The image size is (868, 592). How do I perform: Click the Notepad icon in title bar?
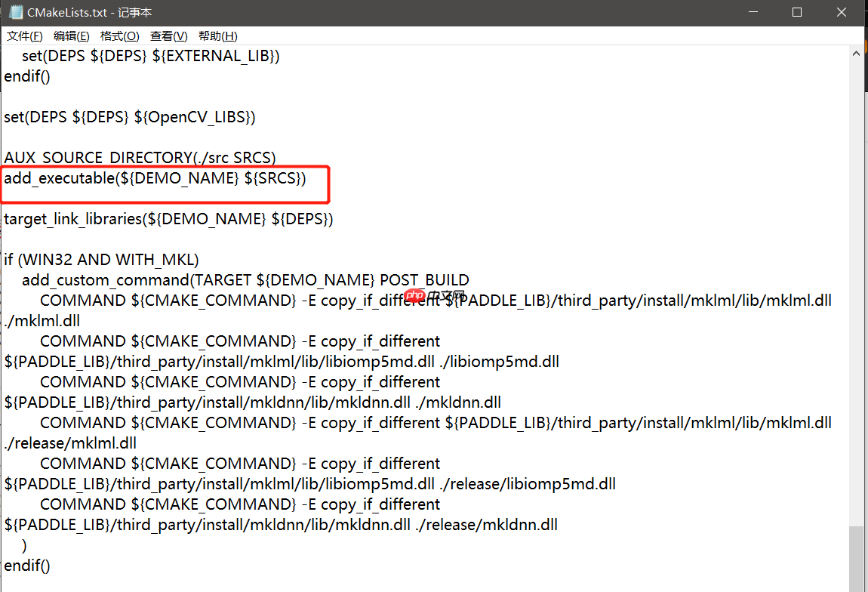(16, 12)
